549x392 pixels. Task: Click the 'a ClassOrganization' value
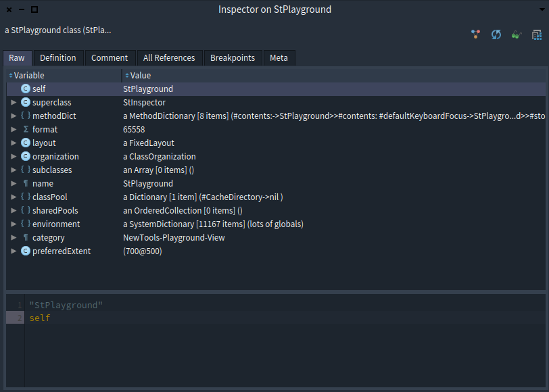(x=160, y=156)
